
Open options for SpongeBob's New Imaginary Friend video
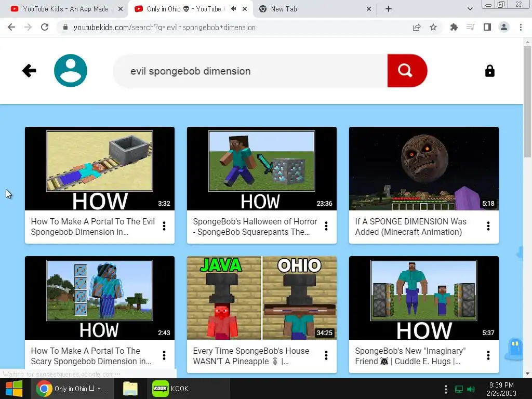click(488, 355)
